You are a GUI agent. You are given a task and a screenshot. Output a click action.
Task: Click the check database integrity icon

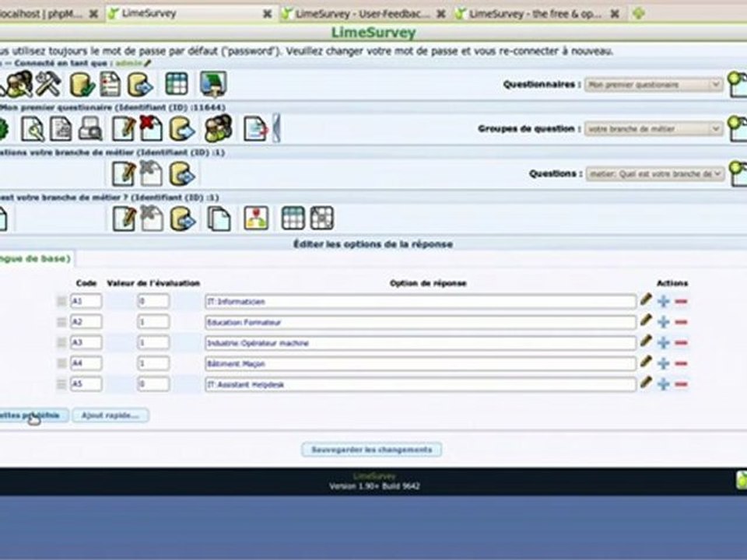point(82,85)
